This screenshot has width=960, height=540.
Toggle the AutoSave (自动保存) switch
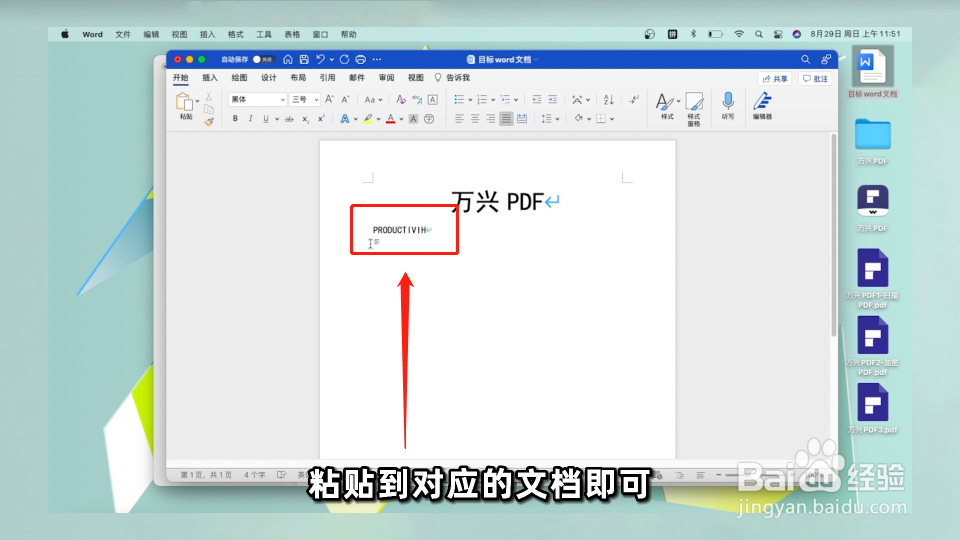click(263, 59)
